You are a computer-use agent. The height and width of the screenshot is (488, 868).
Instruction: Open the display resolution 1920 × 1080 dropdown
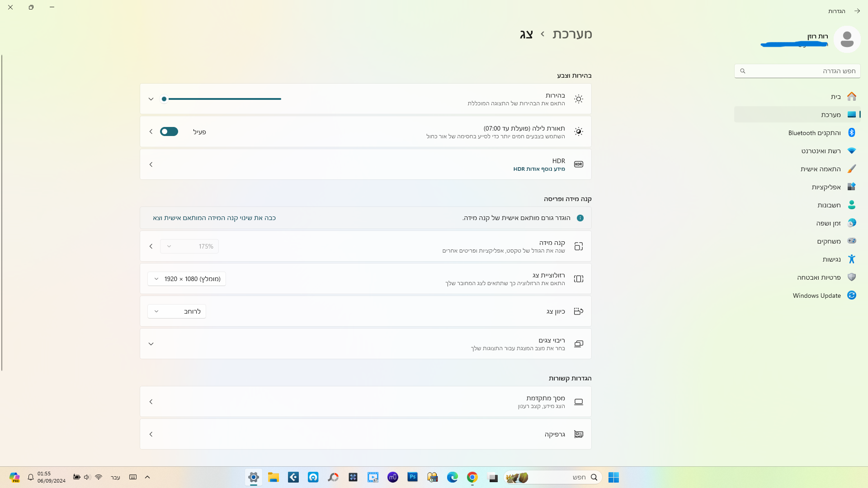(x=187, y=279)
